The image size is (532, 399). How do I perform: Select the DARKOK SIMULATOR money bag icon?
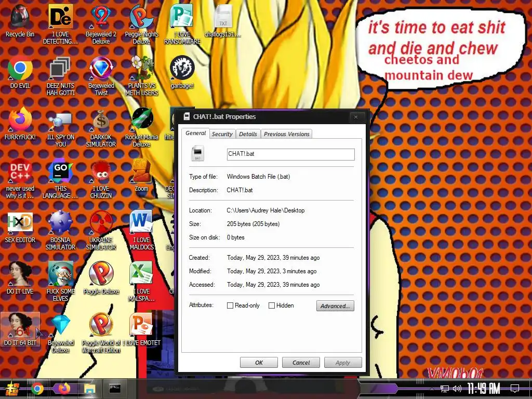click(x=101, y=127)
